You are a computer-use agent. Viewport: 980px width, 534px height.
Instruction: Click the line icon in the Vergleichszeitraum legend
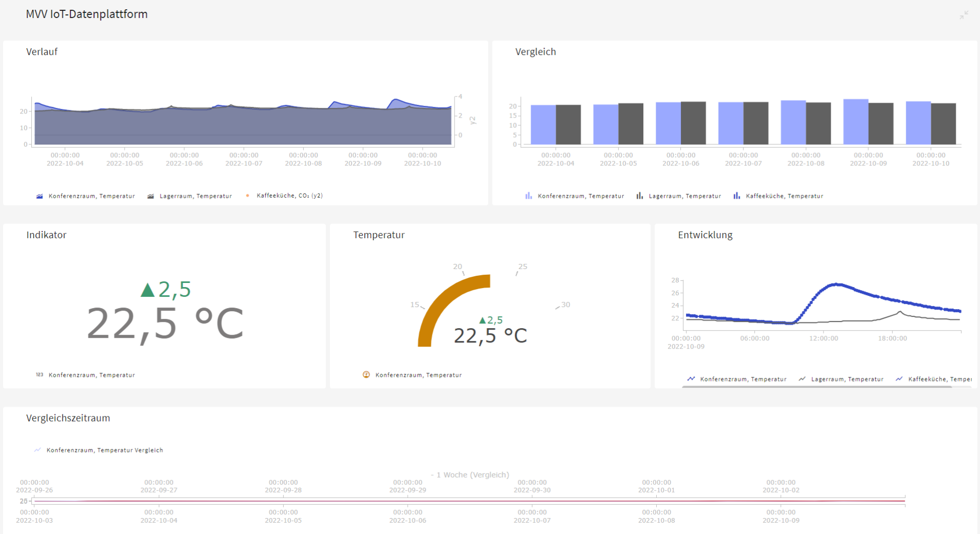(37, 450)
